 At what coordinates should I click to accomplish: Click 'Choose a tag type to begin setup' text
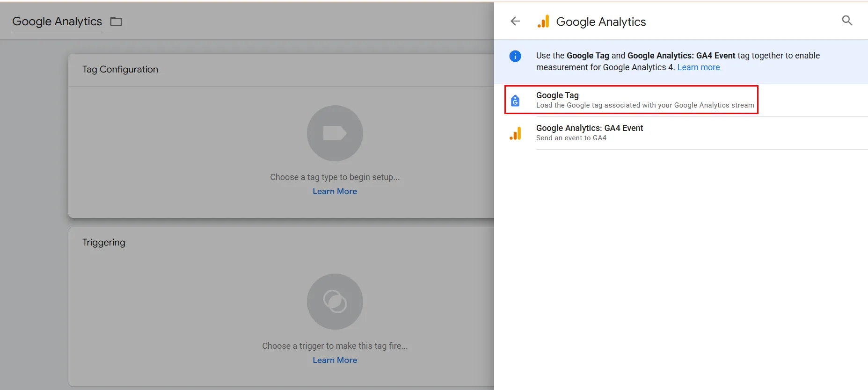point(335,177)
